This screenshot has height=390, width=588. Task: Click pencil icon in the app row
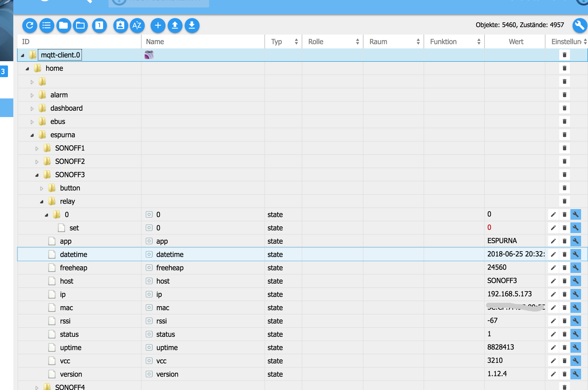(x=553, y=241)
